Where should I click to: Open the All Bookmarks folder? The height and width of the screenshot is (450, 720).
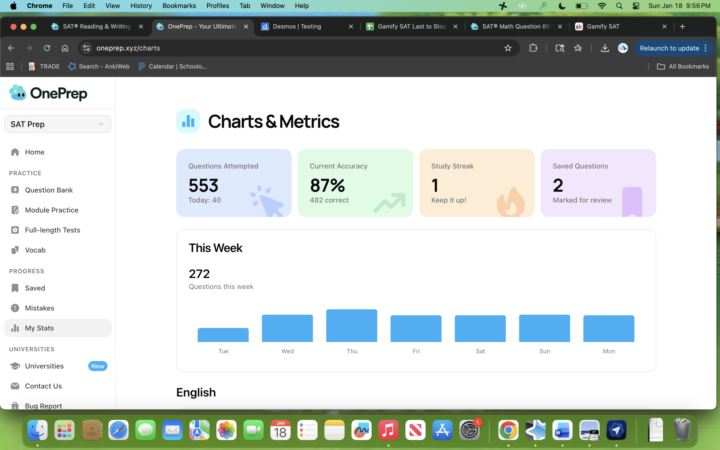[x=682, y=66]
